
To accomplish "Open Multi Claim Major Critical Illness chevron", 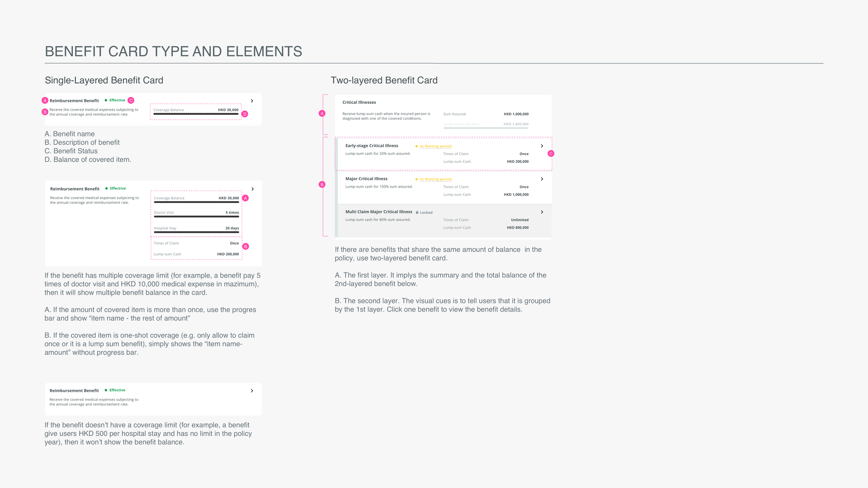I will tap(542, 212).
